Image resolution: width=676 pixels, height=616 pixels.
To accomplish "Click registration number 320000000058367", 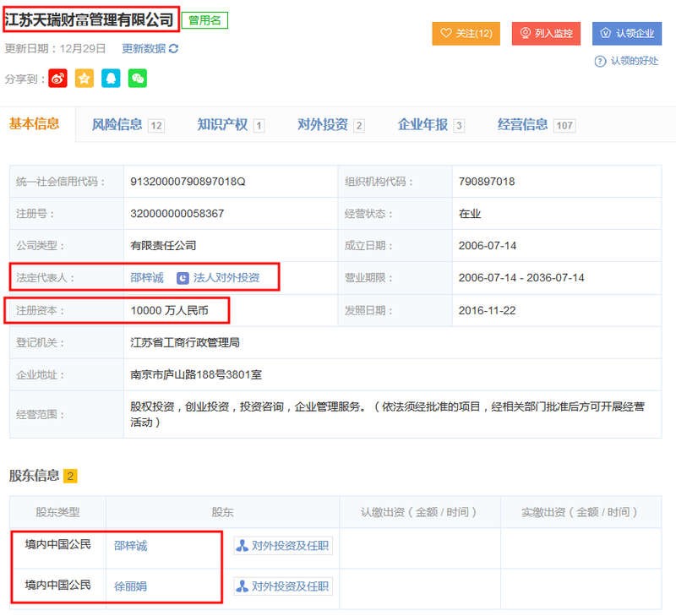I will pyautogui.click(x=177, y=214).
